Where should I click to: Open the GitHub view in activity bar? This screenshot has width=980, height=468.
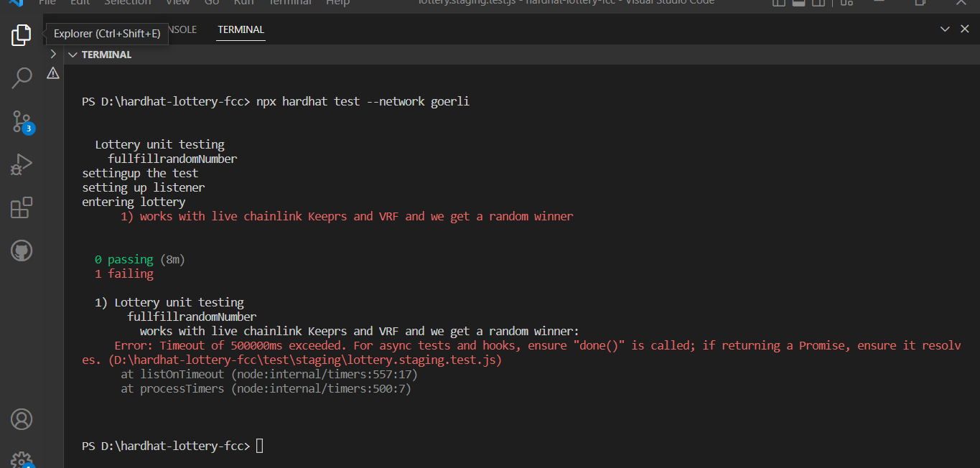click(22, 251)
